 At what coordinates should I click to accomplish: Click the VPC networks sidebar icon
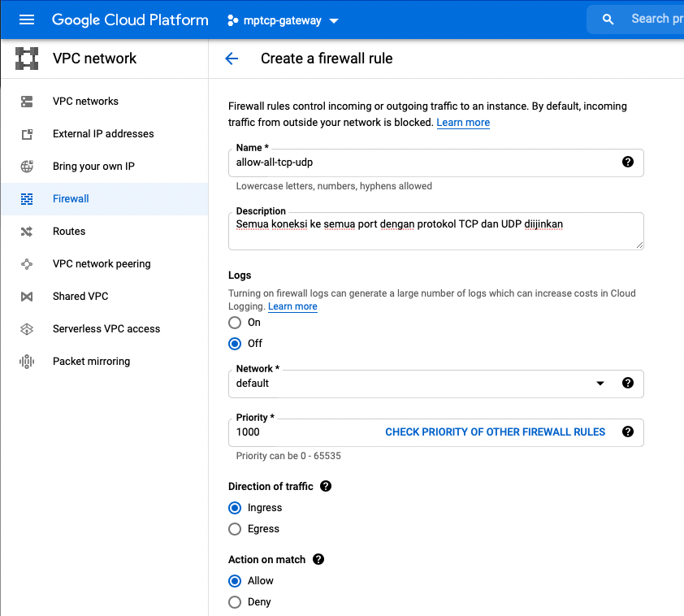[x=27, y=102]
